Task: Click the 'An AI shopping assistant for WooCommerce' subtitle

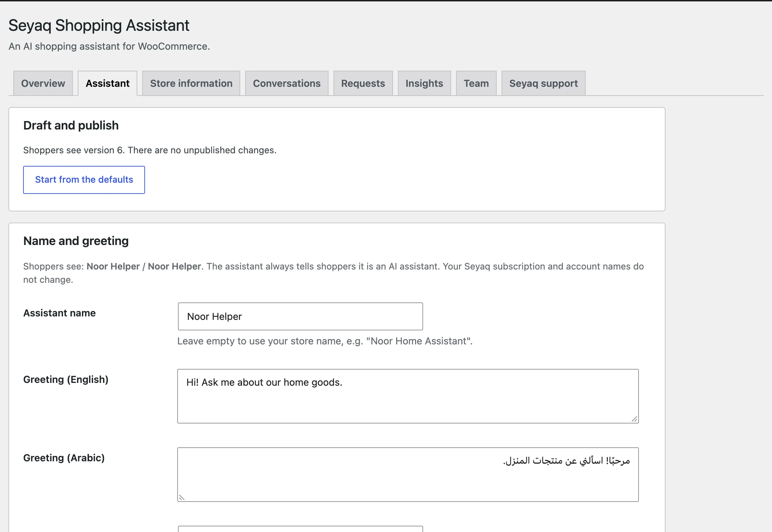Action: [x=109, y=46]
